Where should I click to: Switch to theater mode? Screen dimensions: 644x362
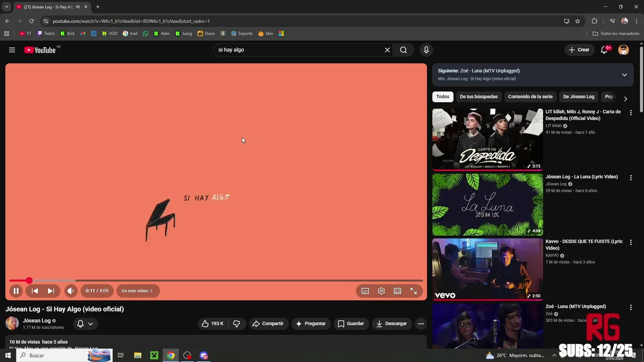pos(397,291)
